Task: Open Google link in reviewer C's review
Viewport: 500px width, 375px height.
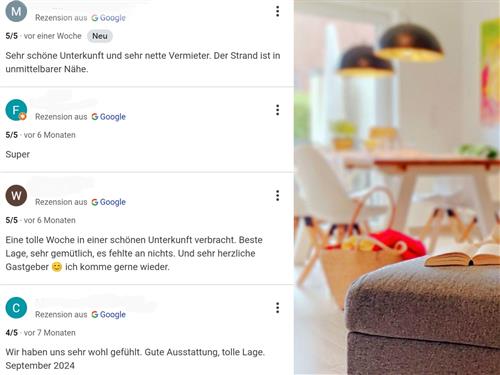Action: tap(109, 314)
